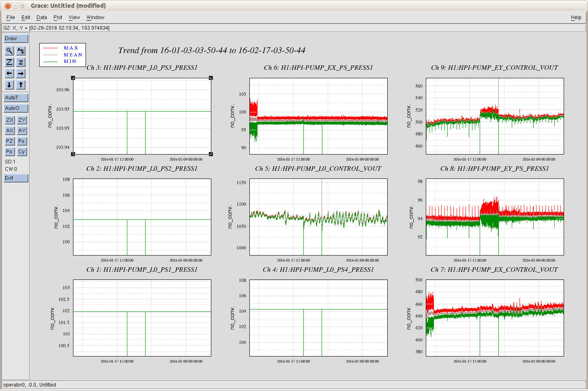Viewport: 588px width, 391px height.
Task: Open the View menu
Action: pyautogui.click(x=74, y=17)
